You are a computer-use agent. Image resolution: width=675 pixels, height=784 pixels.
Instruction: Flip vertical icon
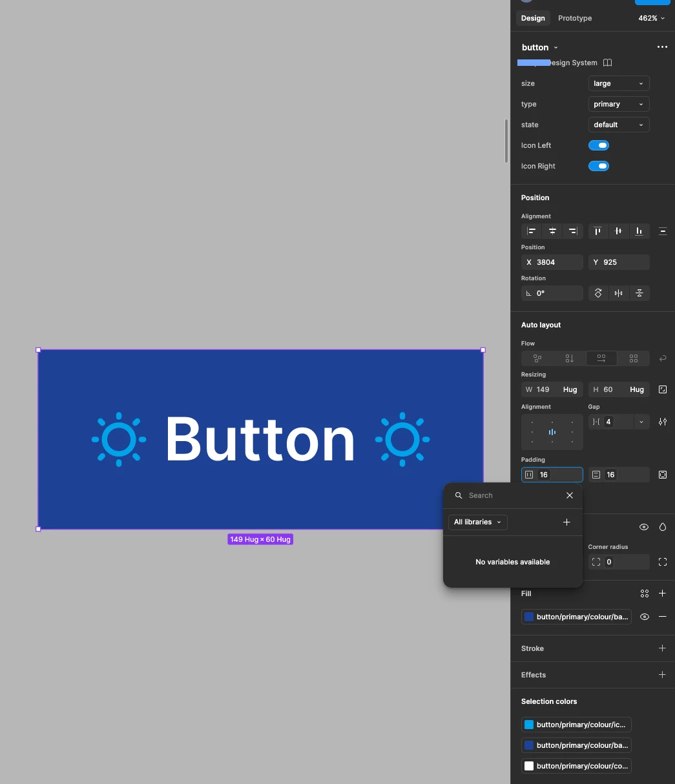(x=639, y=293)
